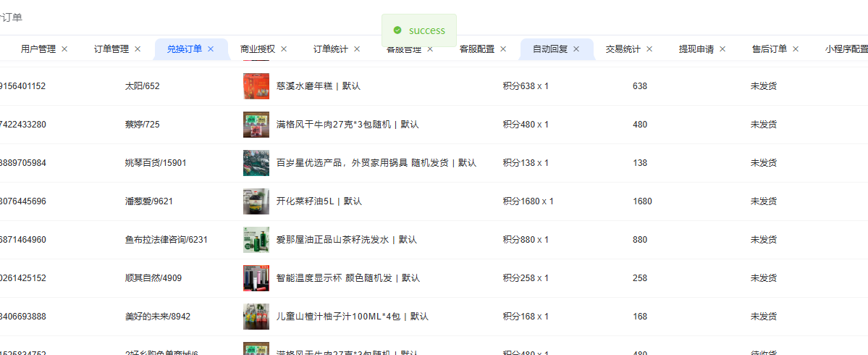Viewport: 868px width, 355px height.
Task: Close the 商业授权 tab
Action: (284, 49)
